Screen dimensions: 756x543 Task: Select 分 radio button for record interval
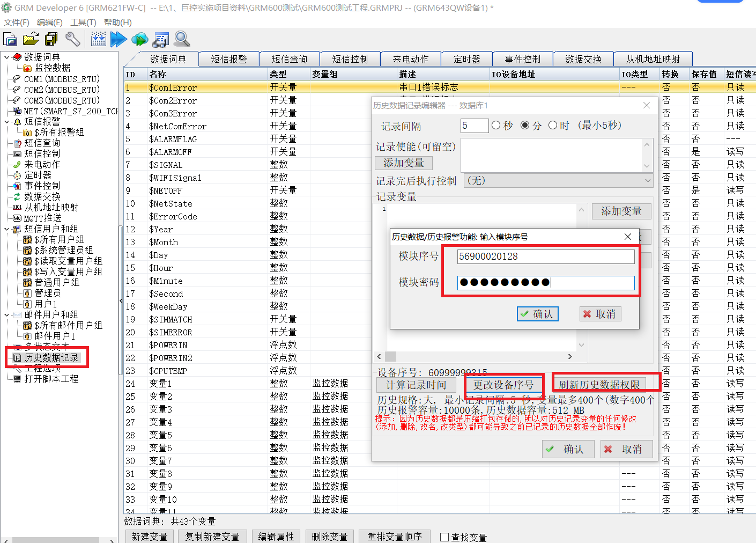[x=525, y=125]
